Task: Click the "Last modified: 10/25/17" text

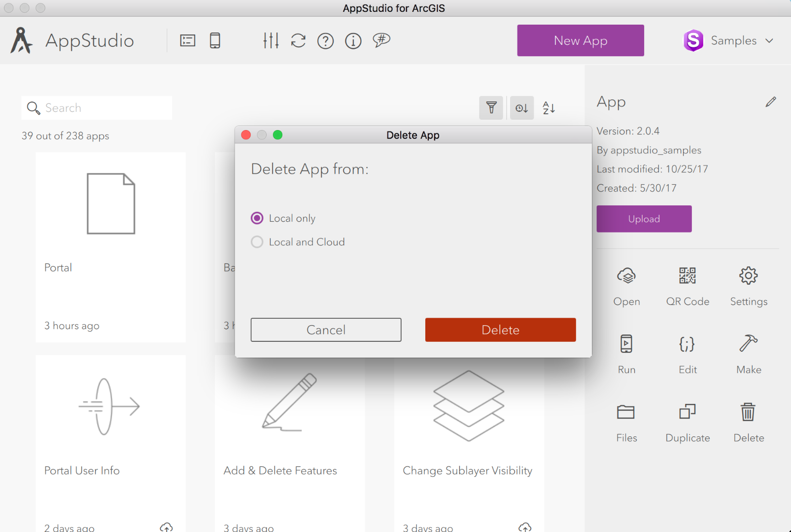Action: point(653,169)
